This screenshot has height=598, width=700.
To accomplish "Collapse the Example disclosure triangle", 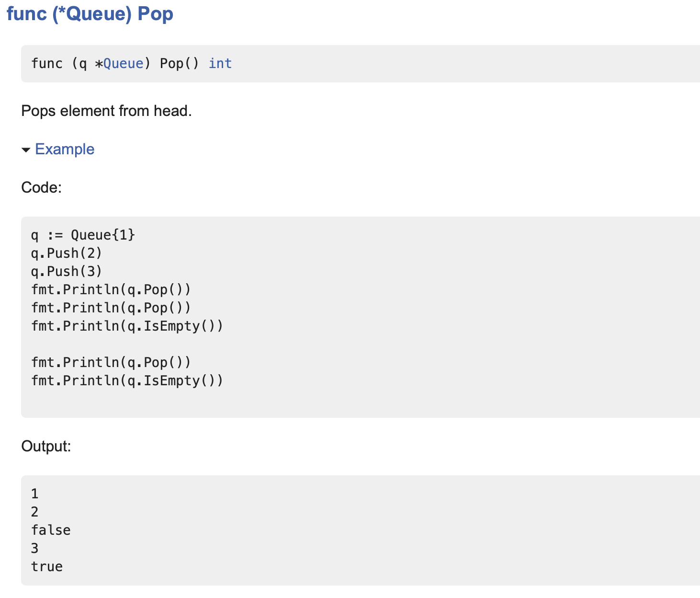I will pos(26,150).
